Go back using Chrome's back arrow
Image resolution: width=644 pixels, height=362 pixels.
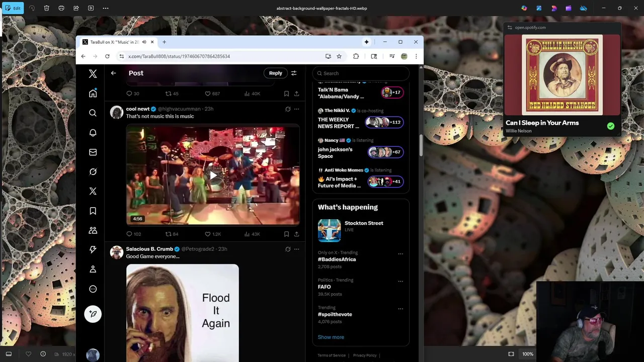(x=83, y=56)
